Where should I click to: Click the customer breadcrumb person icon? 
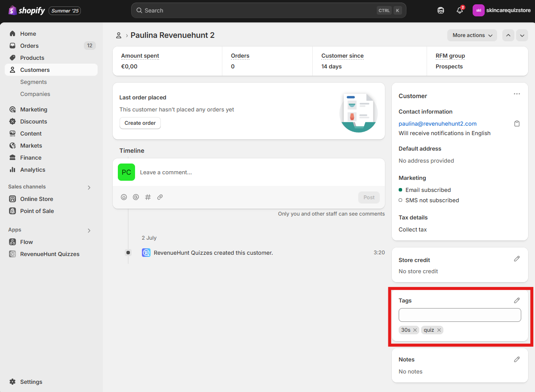click(119, 35)
